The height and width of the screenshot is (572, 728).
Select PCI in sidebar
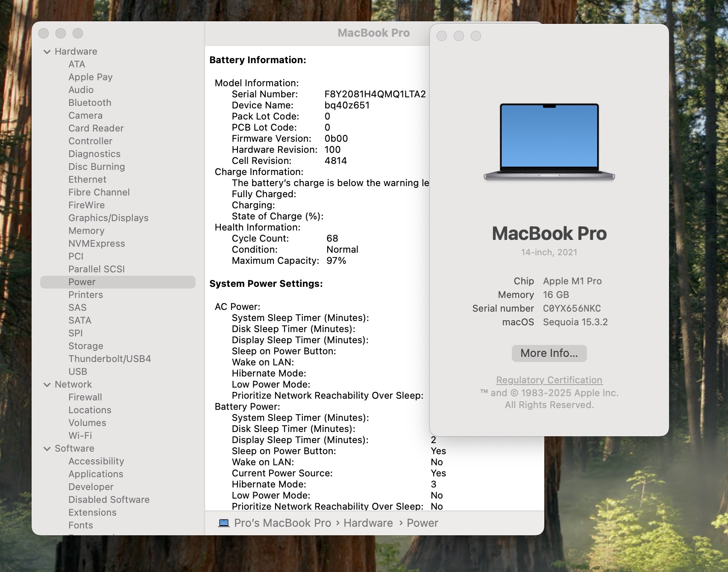click(x=76, y=257)
